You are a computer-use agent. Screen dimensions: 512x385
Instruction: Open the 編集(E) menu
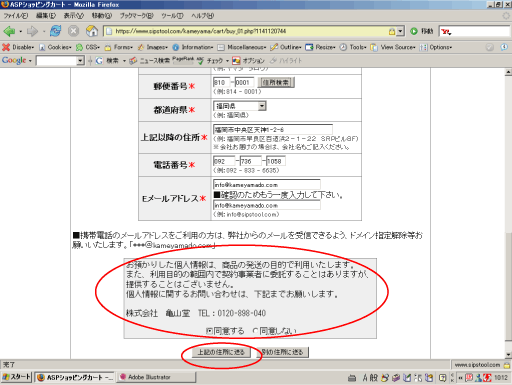coord(46,16)
